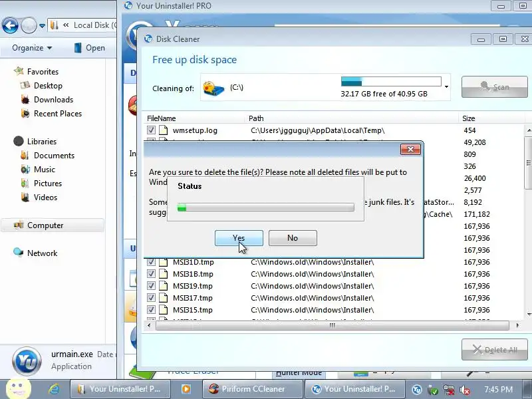Click the Delete All button

tap(494, 350)
